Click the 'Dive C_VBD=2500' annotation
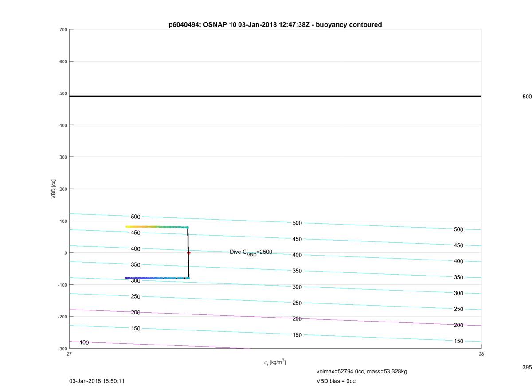This screenshot has height=392, width=532. tap(251, 252)
